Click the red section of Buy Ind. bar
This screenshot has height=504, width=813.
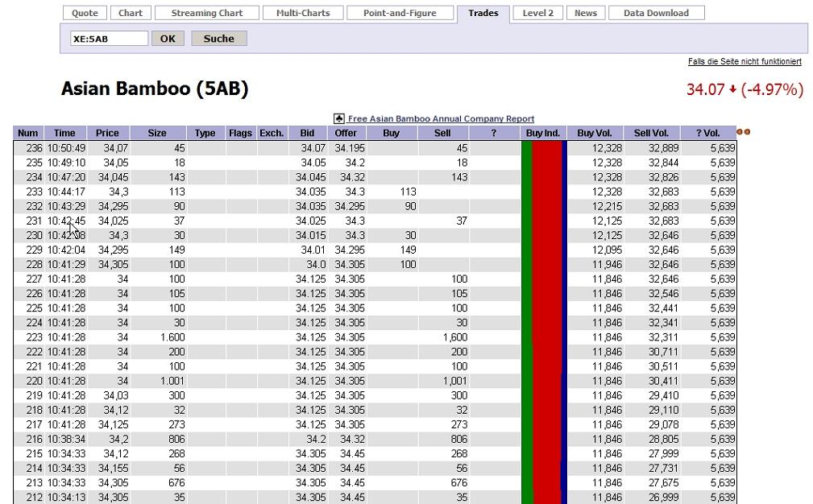547,321
